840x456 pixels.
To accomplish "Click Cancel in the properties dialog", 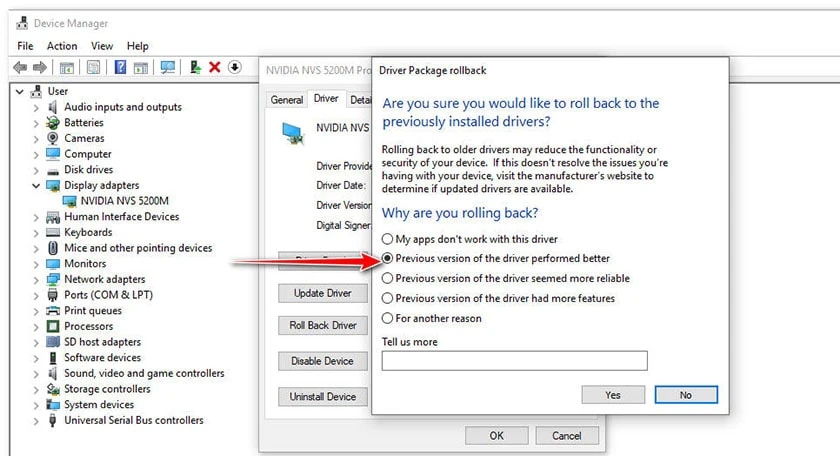I will coord(567,436).
